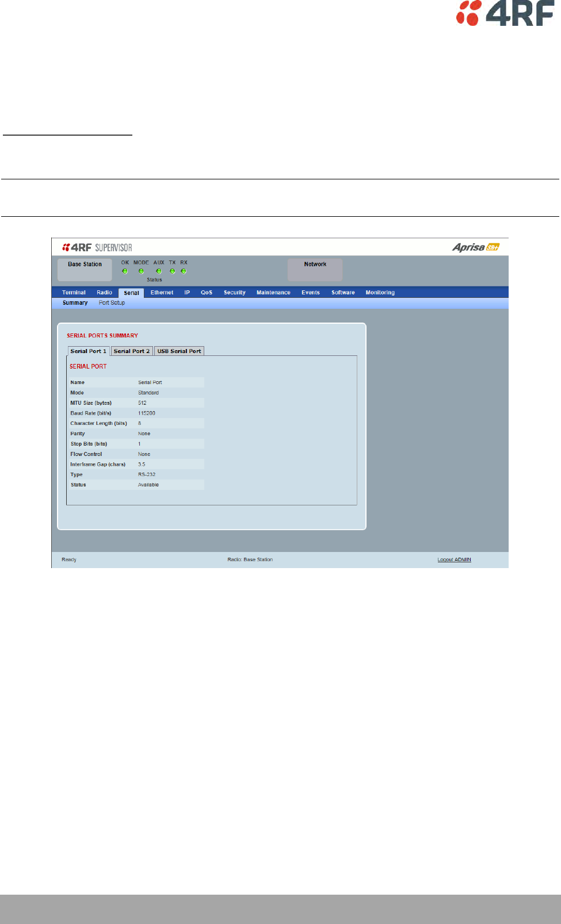Open the Security menu
Image resolution: width=561 pixels, height=924 pixels.
(x=235, y=293)
